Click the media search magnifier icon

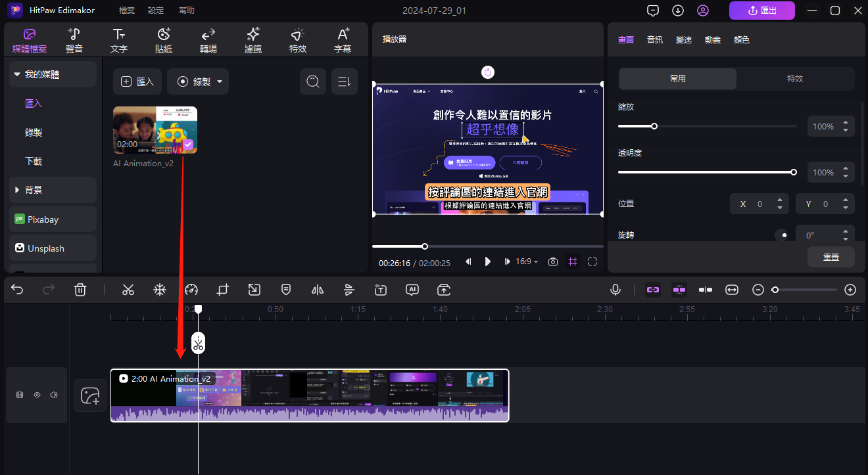coord(313,82)
